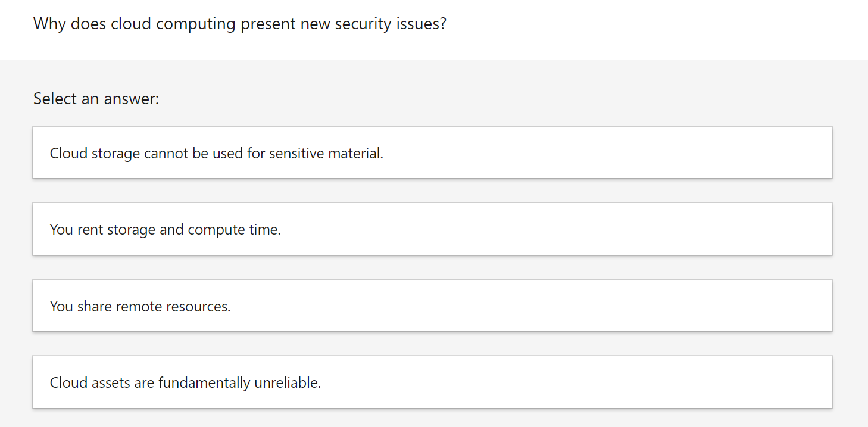This screenshot has height=427, width=868.
Task: Click the "Select an answer:" label
Action: coord(96,98)
